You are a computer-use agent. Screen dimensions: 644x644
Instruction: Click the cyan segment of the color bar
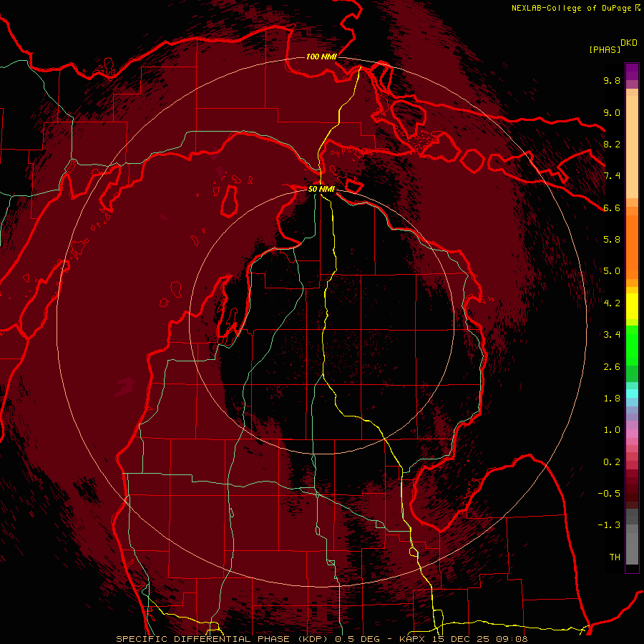click(632, 394)
